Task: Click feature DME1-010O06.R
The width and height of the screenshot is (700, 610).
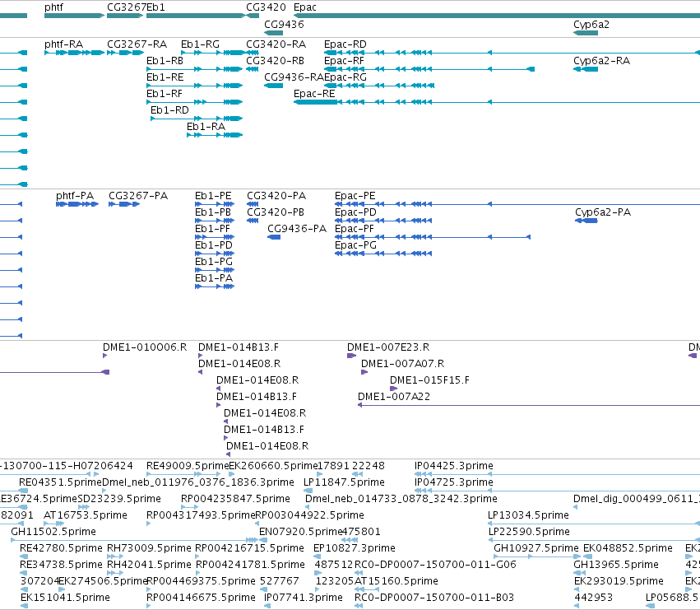Action: tap(105, 356)
